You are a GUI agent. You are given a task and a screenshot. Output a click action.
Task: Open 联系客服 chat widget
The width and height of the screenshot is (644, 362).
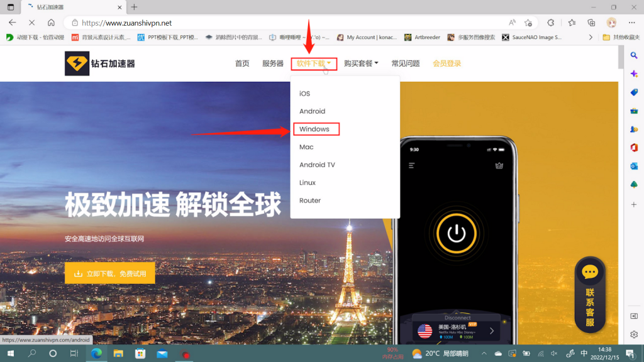click(590, 294)
